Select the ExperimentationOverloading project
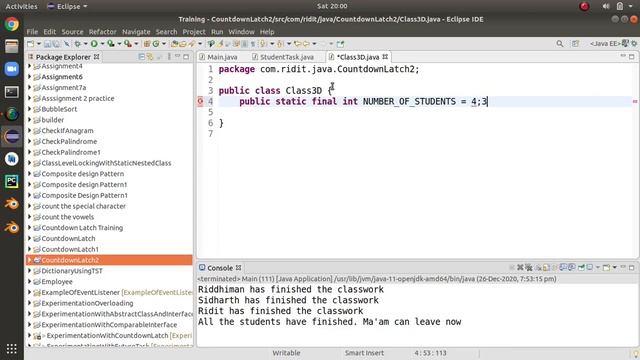The image size is (640, 360). pos(87,303)
